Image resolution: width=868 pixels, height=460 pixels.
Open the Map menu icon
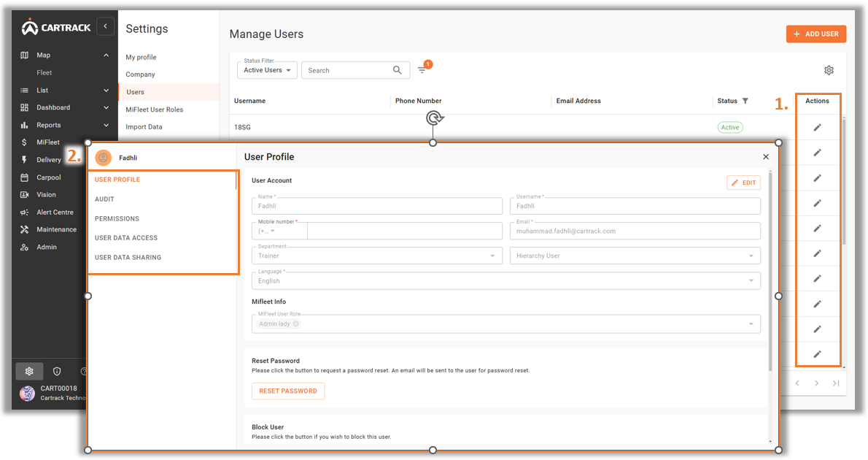(24, 55)
